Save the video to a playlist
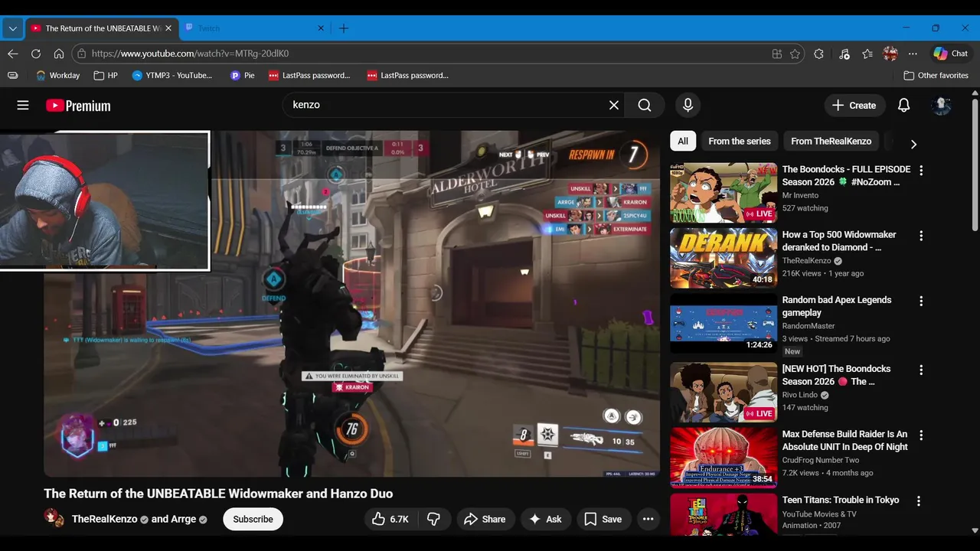 click(603, 519)
